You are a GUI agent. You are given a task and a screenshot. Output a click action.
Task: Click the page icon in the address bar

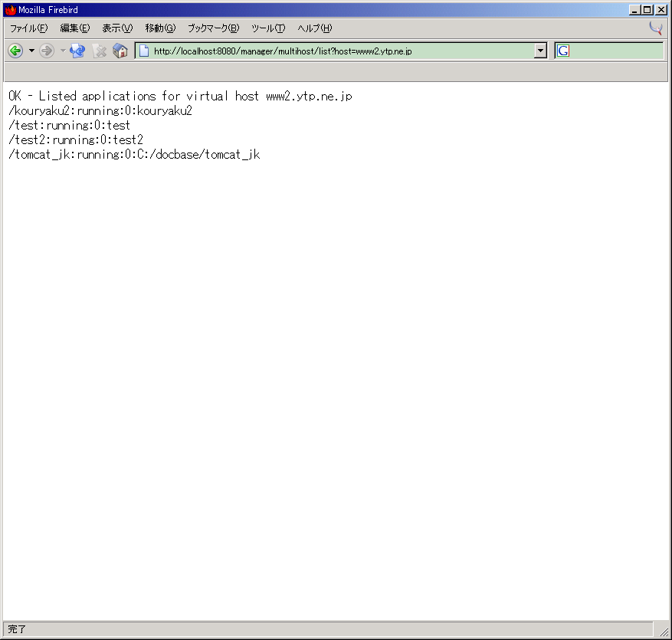click(144, 51)
